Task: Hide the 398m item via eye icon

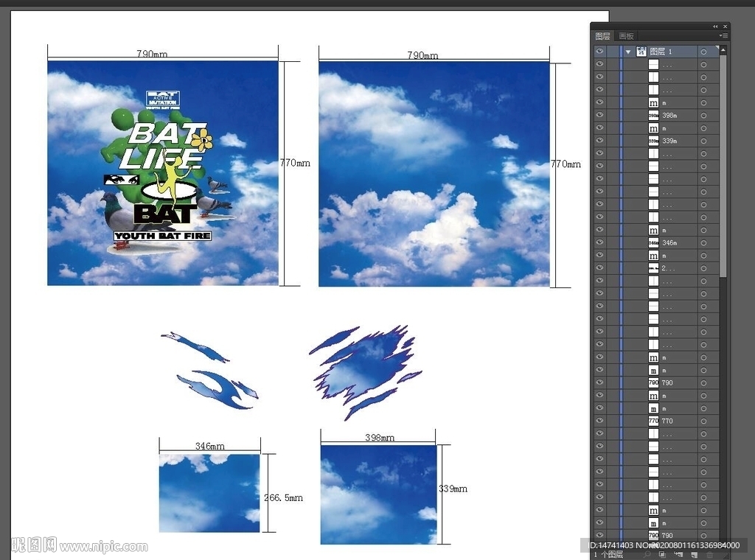Action: tap(599, 115)
